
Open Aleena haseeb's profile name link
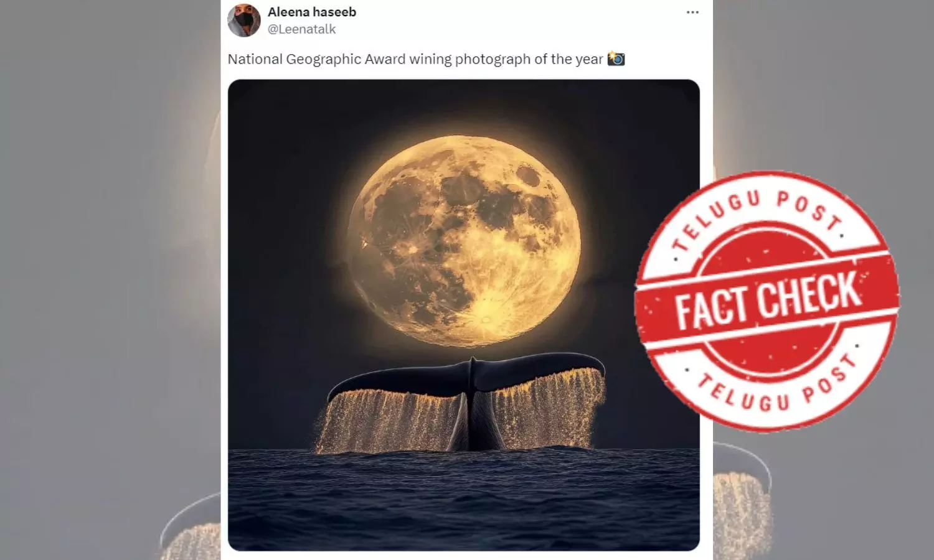[x=312, y=12]
